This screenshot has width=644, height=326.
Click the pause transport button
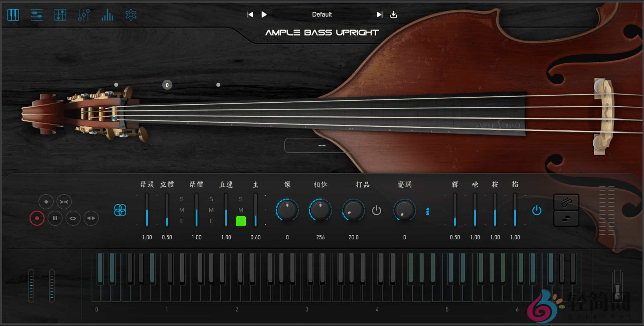(x=55, y=218)
